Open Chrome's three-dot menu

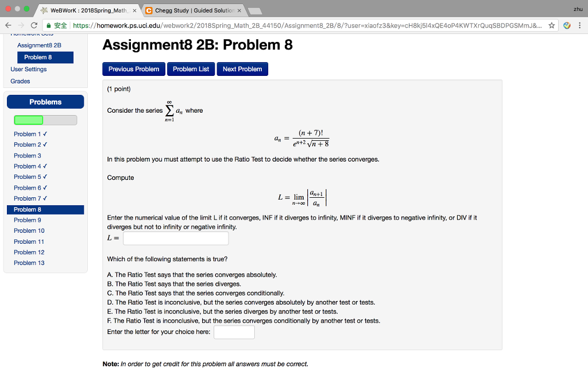click(x=581, y=26)
